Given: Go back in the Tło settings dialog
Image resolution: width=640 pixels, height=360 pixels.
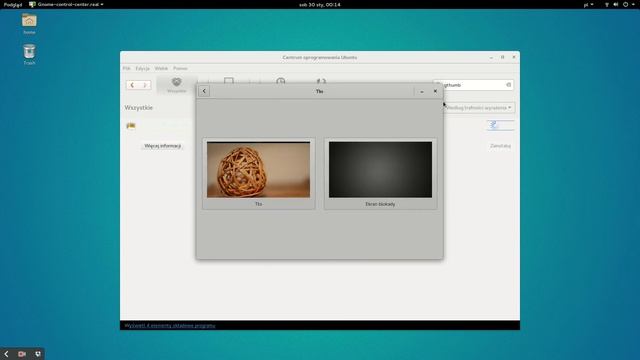Looking at the screenshot, I should click(x=204, y=91).
